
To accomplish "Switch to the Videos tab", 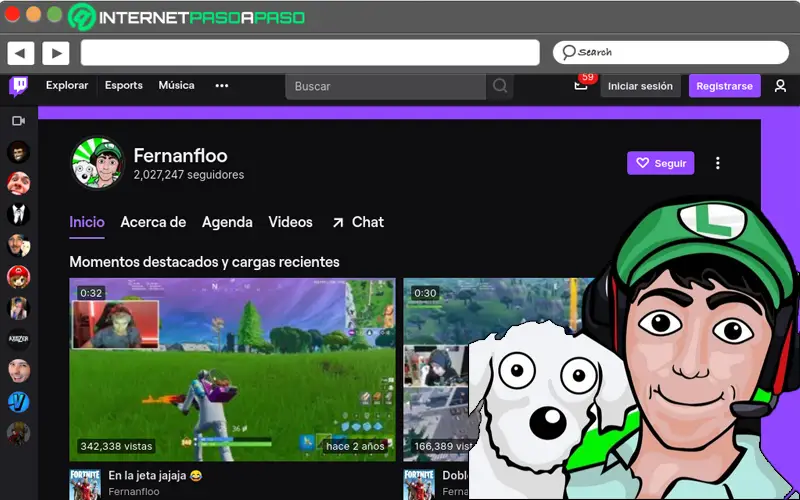I will pos(290,222).
